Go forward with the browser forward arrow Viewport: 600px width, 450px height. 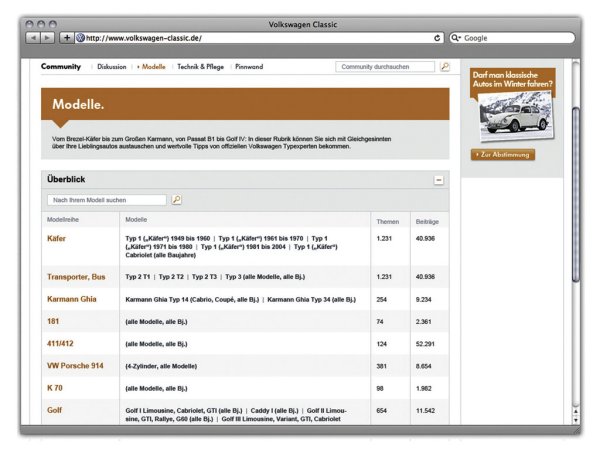coord(47,38)
